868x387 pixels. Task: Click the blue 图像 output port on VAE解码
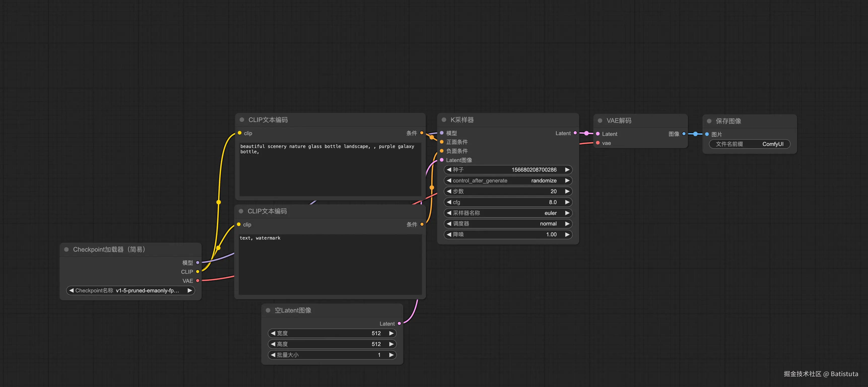[684, 134]
